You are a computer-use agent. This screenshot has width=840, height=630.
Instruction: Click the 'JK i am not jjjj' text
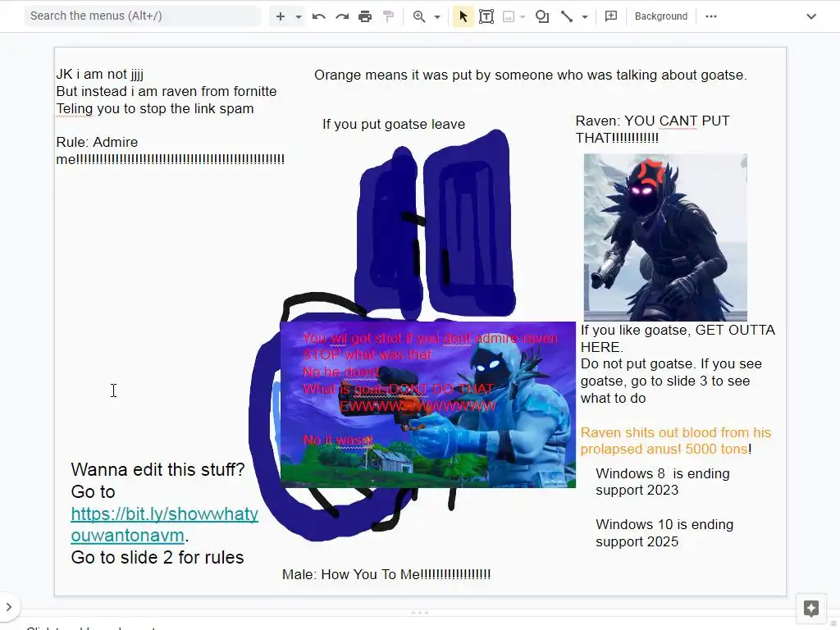point(99,75)
